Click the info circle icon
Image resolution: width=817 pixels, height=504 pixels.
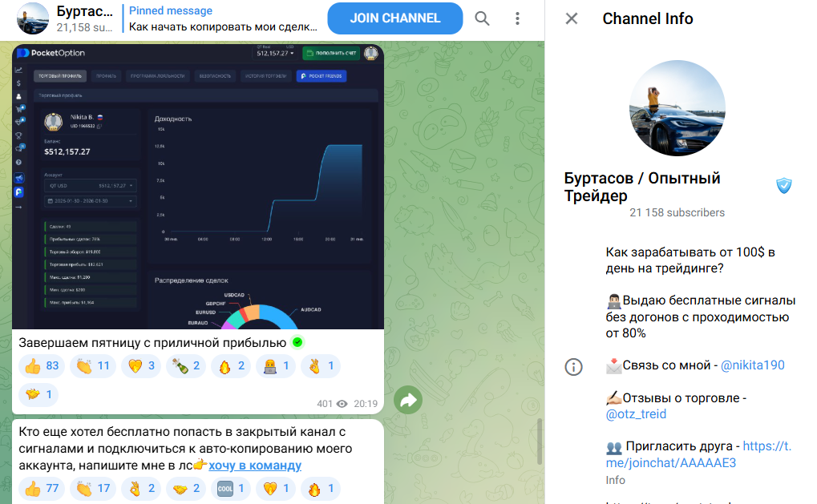(574, 367)
